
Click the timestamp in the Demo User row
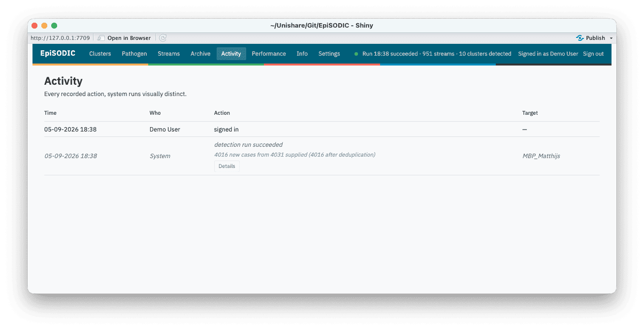coord(70,129)
